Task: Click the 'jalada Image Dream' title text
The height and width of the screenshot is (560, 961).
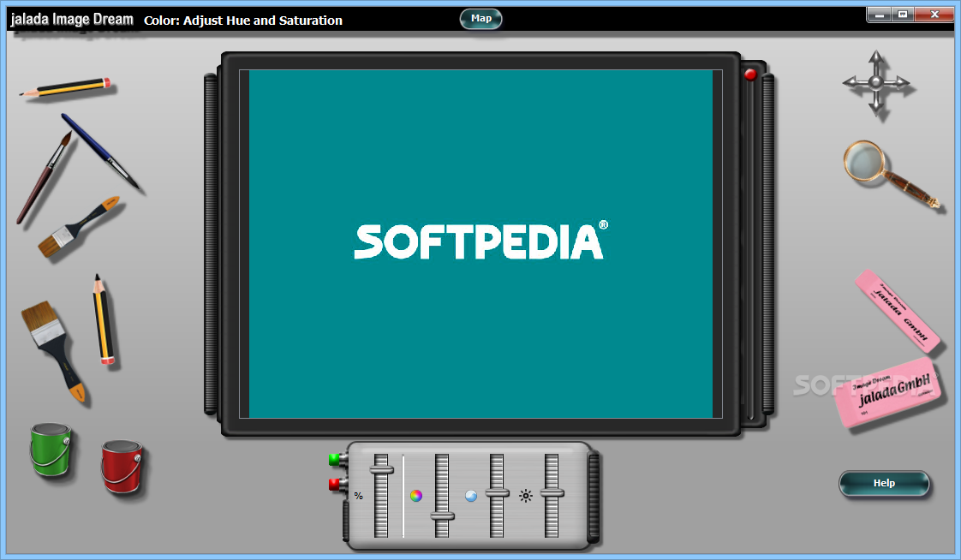Action: click(x=72, y=20)
